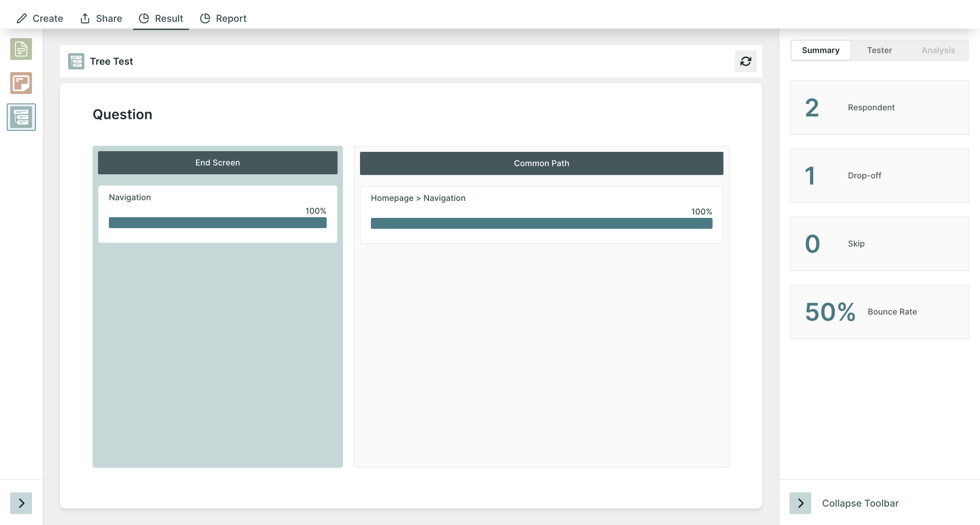Open the Create tab
The width and height of the screenshot is (980, 525).
coord(40,18)
